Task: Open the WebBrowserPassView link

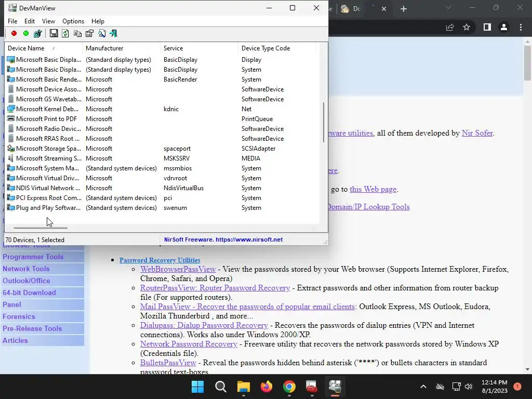Action: 178,269
